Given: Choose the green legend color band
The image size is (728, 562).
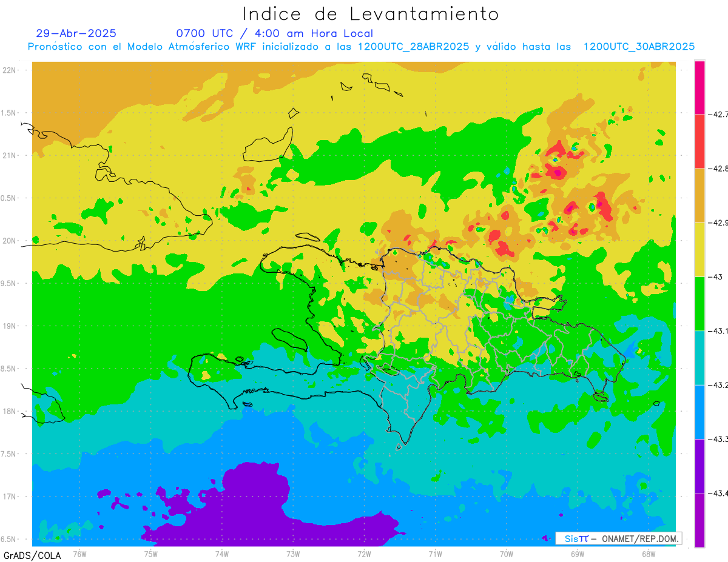Looking at the screenshot, I should coord(699,303).
